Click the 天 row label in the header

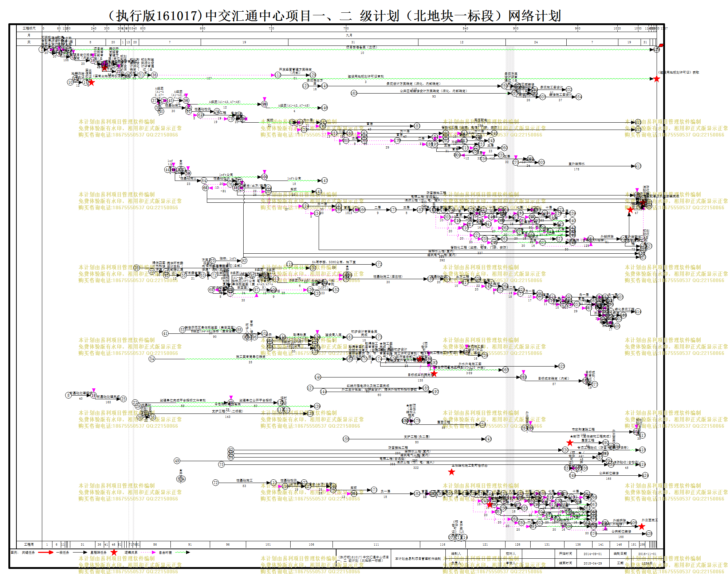[x=29, y=42]
